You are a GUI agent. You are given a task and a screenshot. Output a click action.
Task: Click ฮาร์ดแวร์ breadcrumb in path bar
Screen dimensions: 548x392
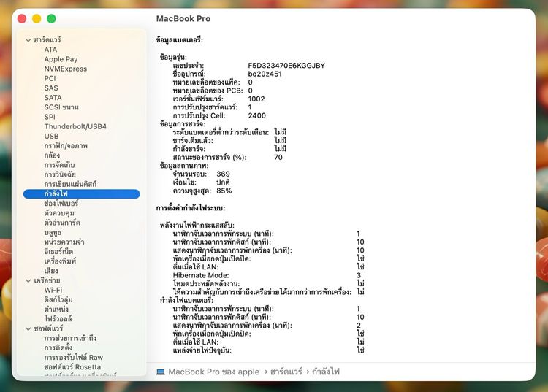(x=286, y=372)
